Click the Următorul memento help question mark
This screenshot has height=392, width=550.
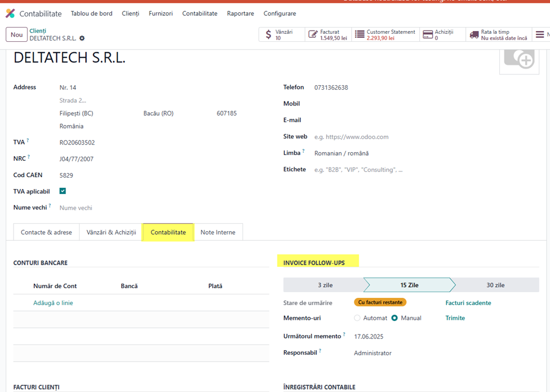pos(344,334)
